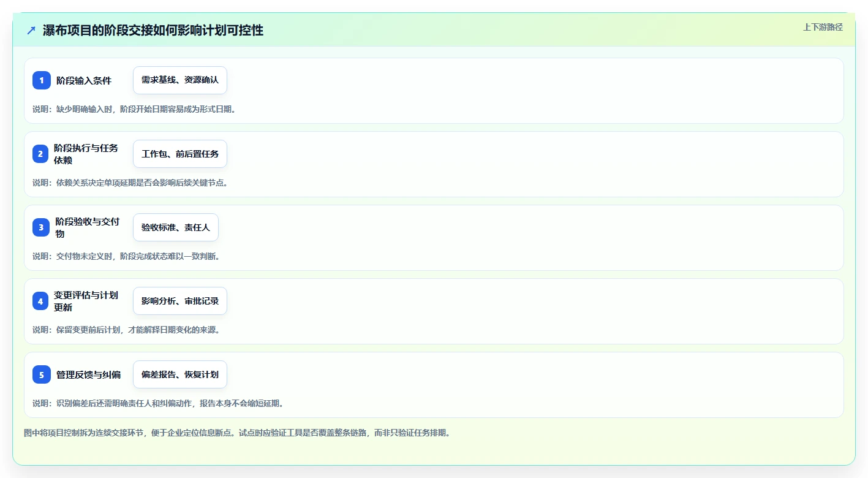Click the 阶段输入条件 step label
Viewport: 868px width, 478px height.
click(84, 80)
